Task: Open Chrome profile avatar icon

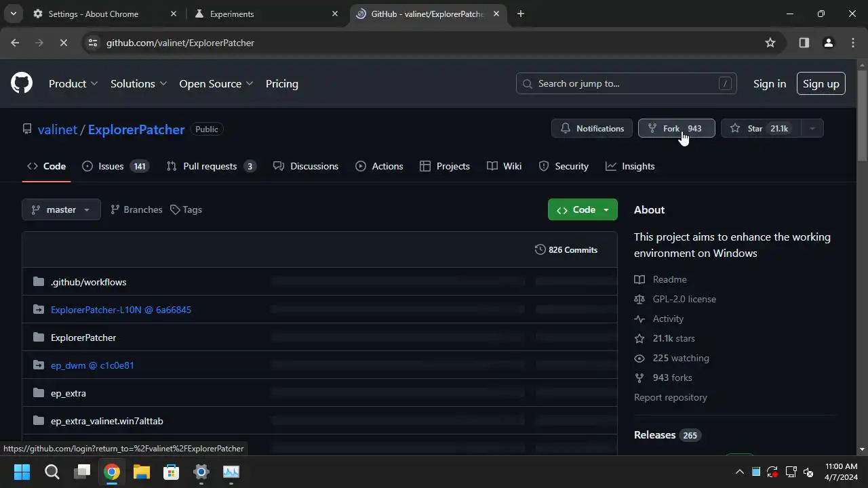Action: point(828,43)
